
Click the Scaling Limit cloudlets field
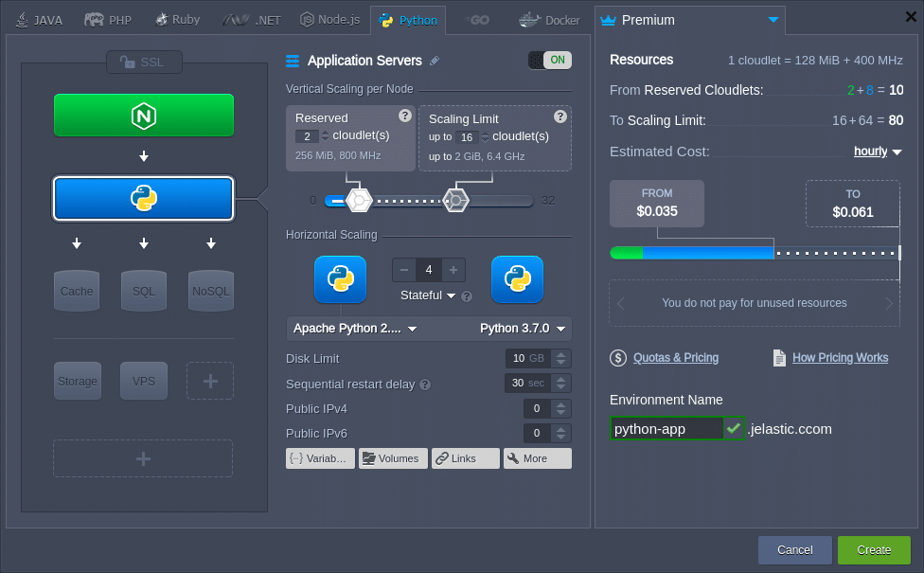466,137
